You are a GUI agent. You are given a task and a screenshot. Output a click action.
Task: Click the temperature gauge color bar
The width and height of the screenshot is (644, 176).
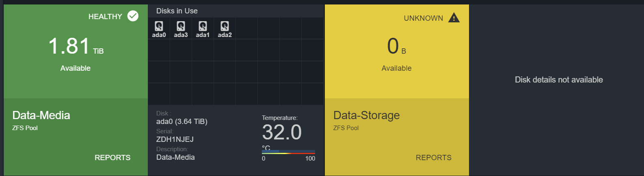point(288,152)
